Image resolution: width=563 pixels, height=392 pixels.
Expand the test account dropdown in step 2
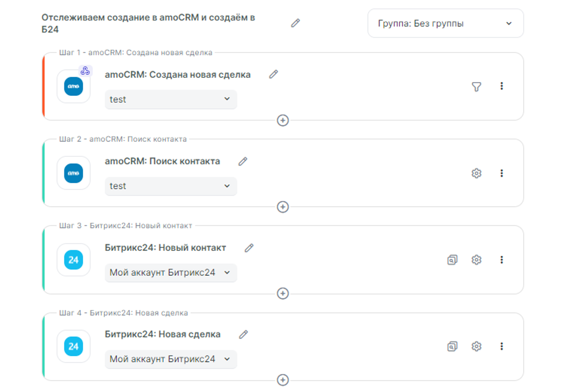170,186
